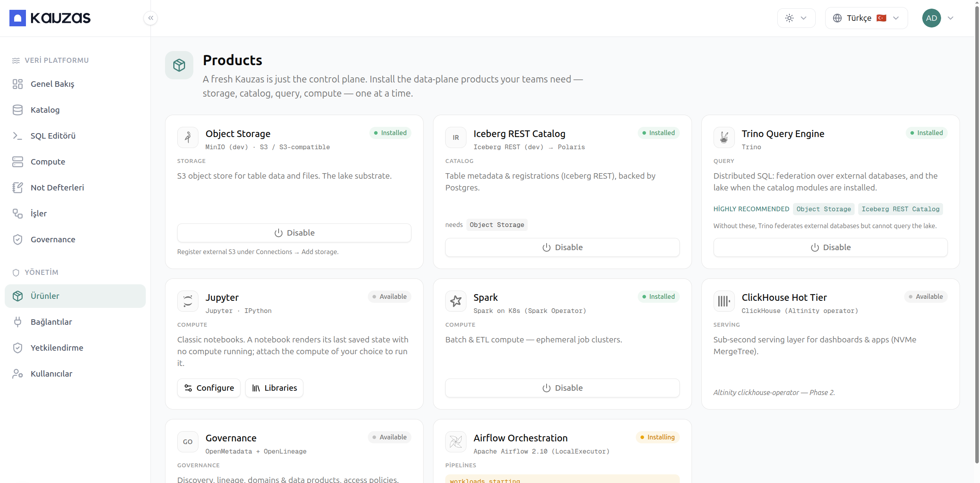Click the Kauzas logo icon
Viewport: 980px width, 483px height.
pos(18,18)
